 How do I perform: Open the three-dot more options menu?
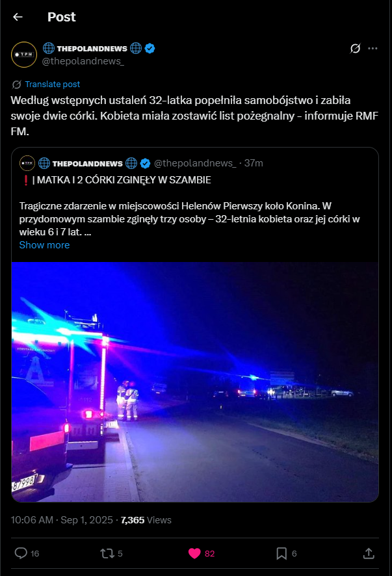[x=372, y=49]
